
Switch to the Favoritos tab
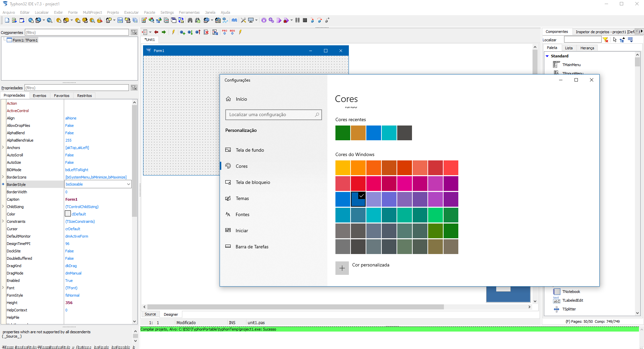tap(62, 96)
